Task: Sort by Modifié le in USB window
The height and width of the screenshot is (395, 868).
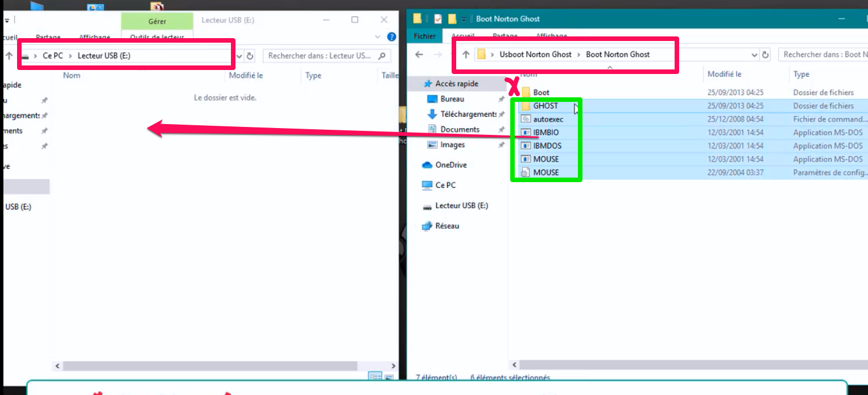Action: [x=246, y=75]
